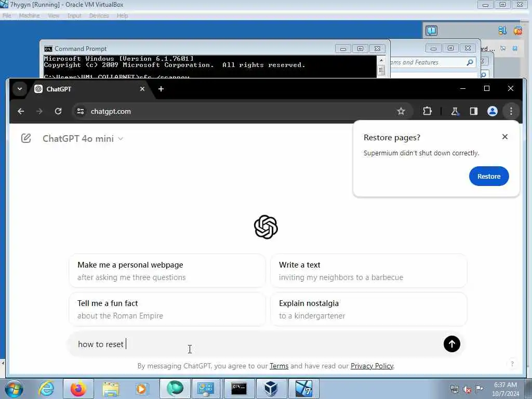532x399 pixels.
Task: Open Internet Explorer from the taskbar
Action: click(46, 389)
